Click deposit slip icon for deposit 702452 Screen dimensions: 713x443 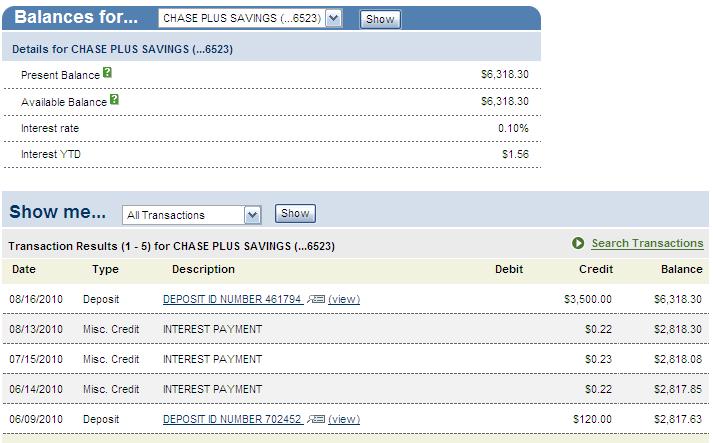pos(316,419)
